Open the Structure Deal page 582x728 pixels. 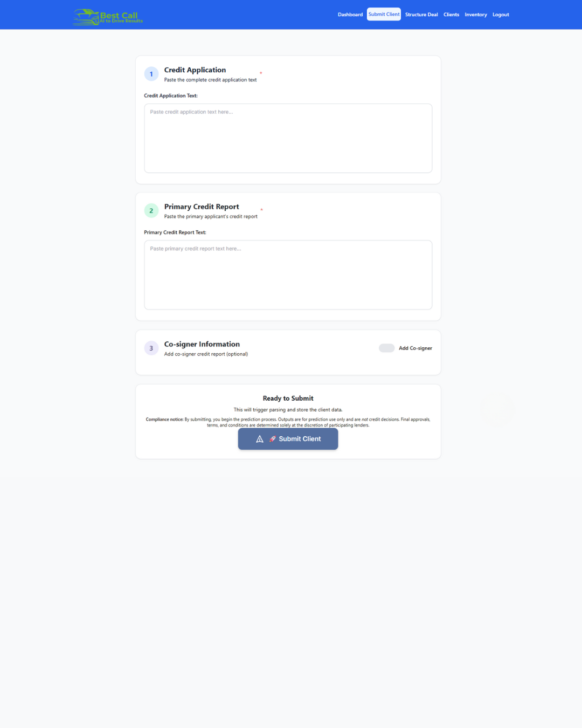tap(421, 15)
